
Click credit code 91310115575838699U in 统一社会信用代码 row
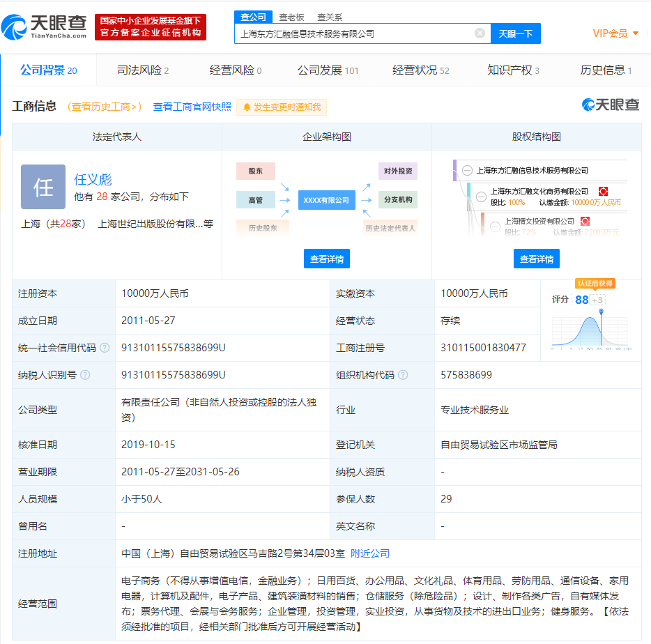coord(173,348)
